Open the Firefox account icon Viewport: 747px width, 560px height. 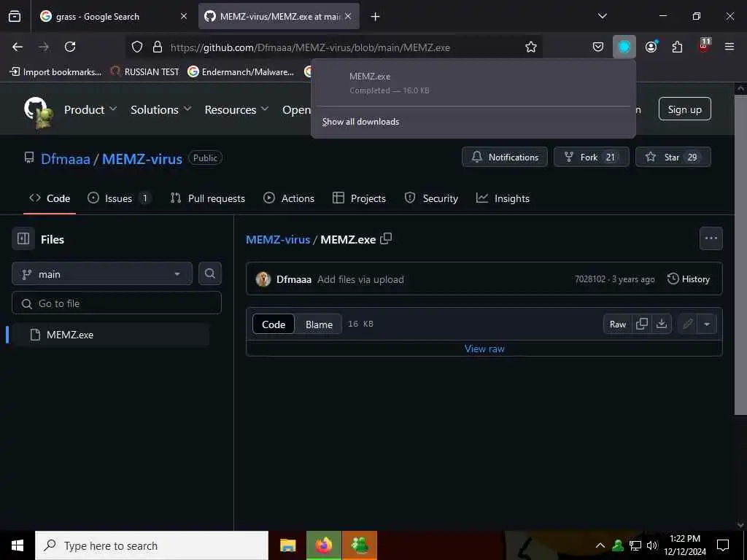[x=651, y=47]
